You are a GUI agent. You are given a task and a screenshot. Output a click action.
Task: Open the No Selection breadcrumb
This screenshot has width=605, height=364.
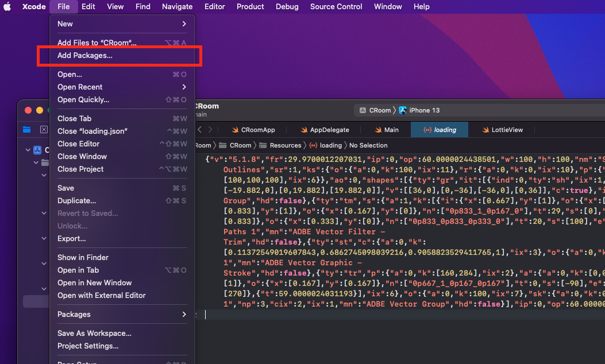tap(368, 145)
